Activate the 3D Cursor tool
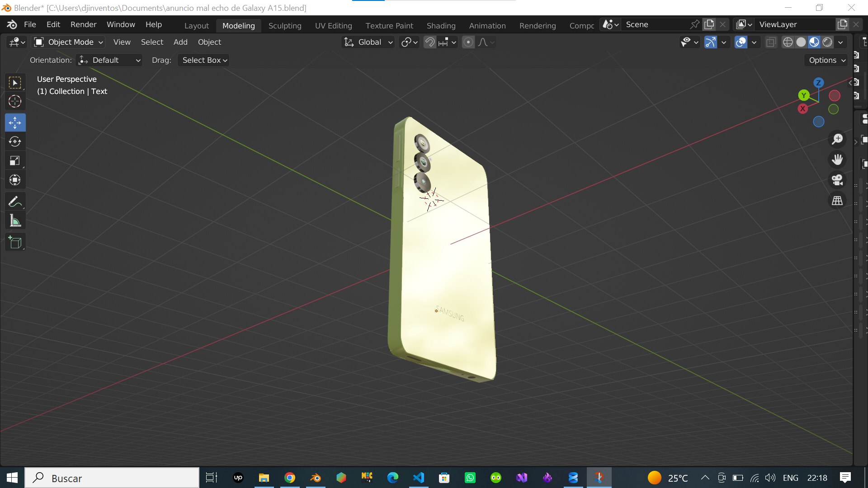 coord(15,102)
